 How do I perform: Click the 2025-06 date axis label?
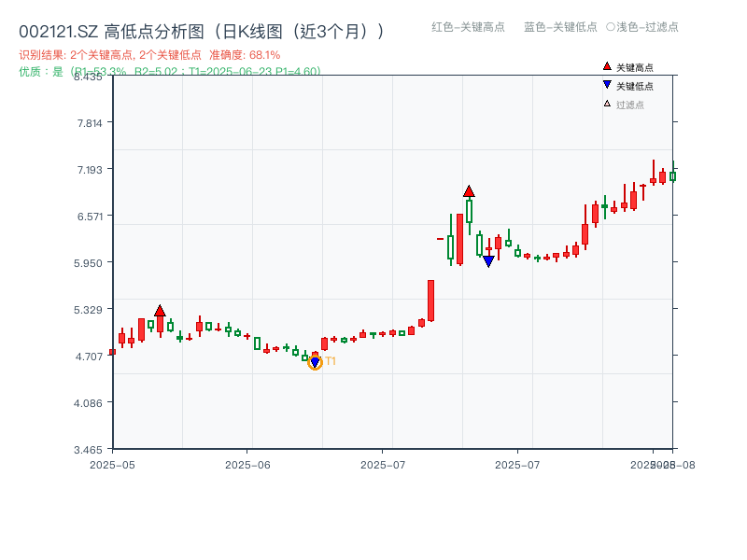[247, 465]
